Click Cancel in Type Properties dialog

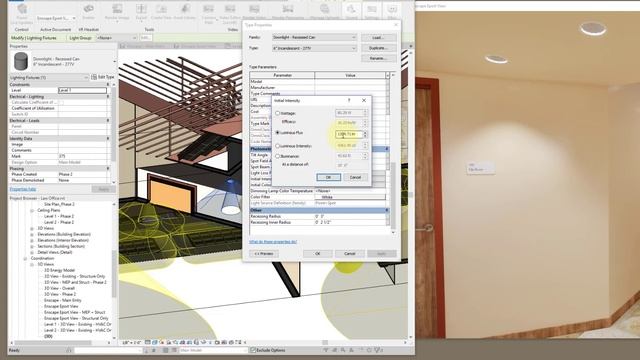pos(350,253)
